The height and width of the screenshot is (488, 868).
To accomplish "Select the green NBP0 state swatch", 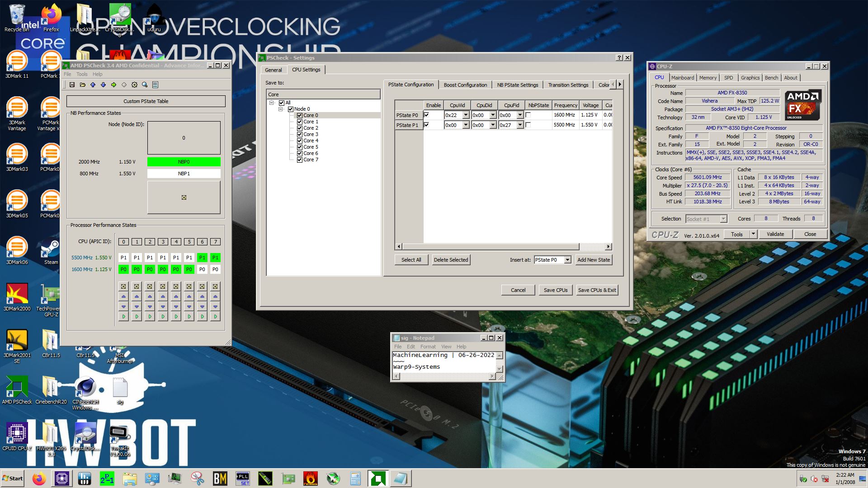I will point(184,162).
